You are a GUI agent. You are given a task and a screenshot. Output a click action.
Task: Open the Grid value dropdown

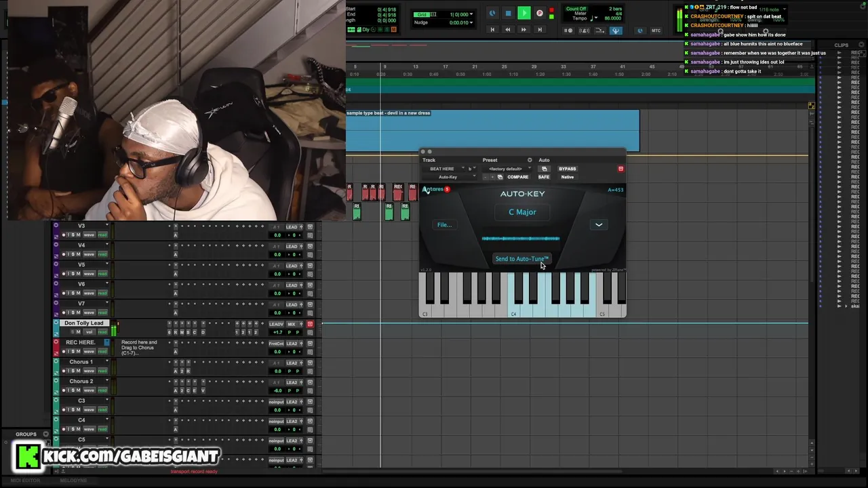(471, 14)
